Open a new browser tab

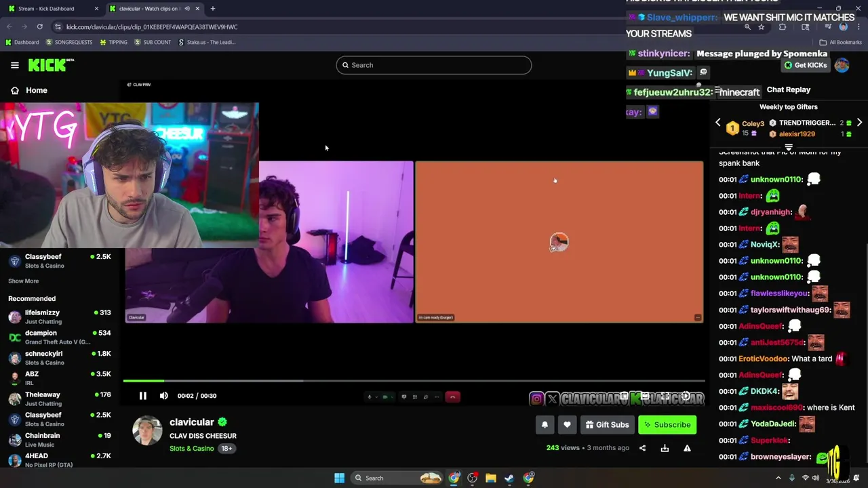click(x=213, y=9)
